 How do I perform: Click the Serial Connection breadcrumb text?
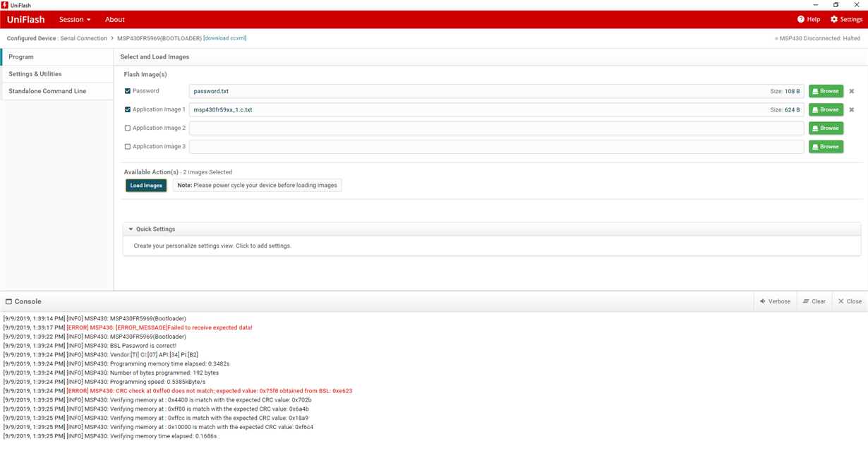coord(84,38)
